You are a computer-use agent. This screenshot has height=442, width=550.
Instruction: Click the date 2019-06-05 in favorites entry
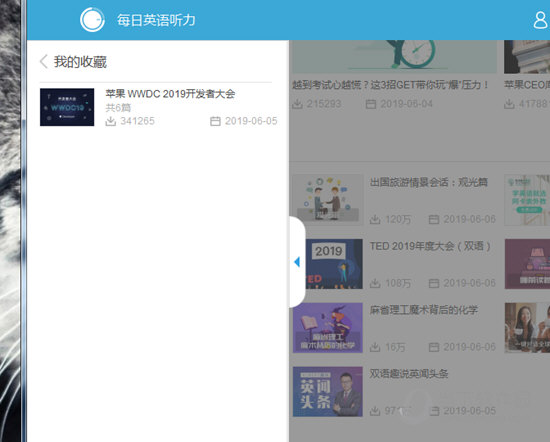coord(251,121)
